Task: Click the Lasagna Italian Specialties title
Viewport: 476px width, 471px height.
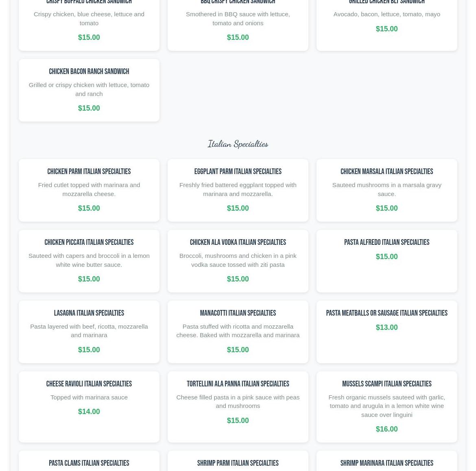Action: pyautogui.click(x=89, y=313)
